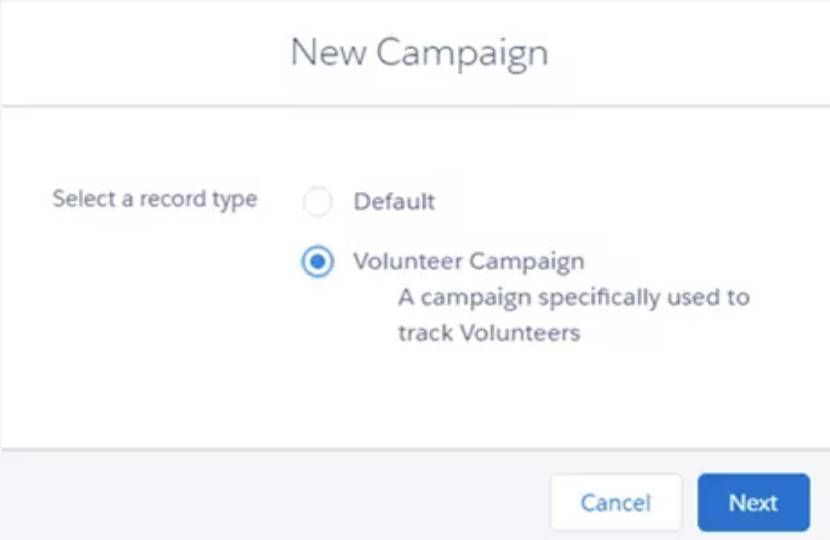Click the Volunteer Campaign description text

574,315
